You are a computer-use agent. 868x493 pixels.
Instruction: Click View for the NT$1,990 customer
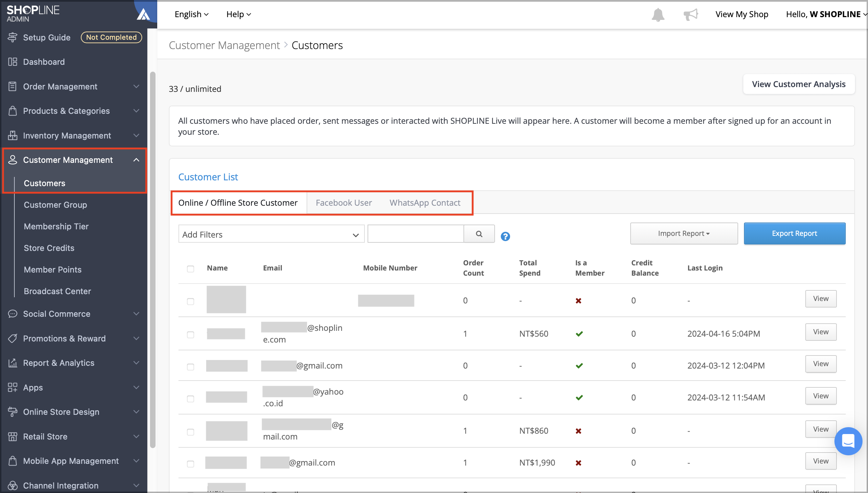click(x=821, y=461)
